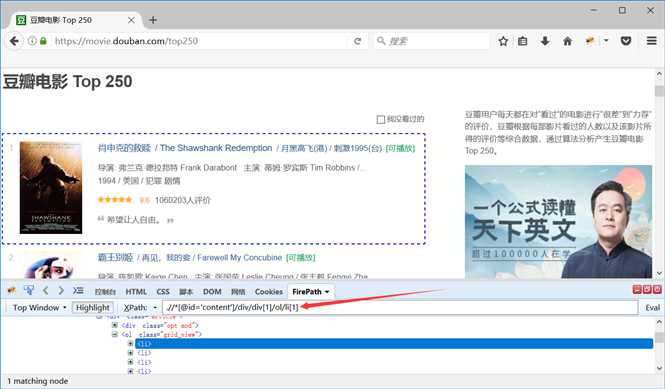Click the 霸王别姬 [可播放] playable tag

coord(301,257)
